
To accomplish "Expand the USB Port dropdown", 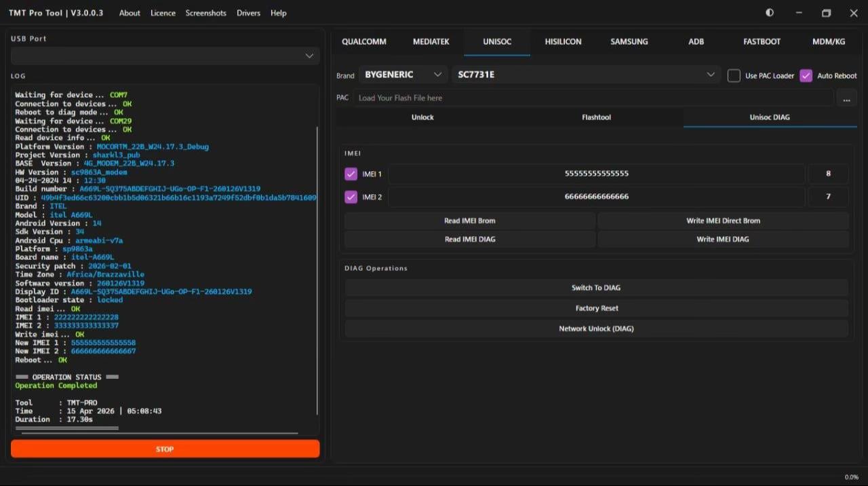I will tap(165, 56).
